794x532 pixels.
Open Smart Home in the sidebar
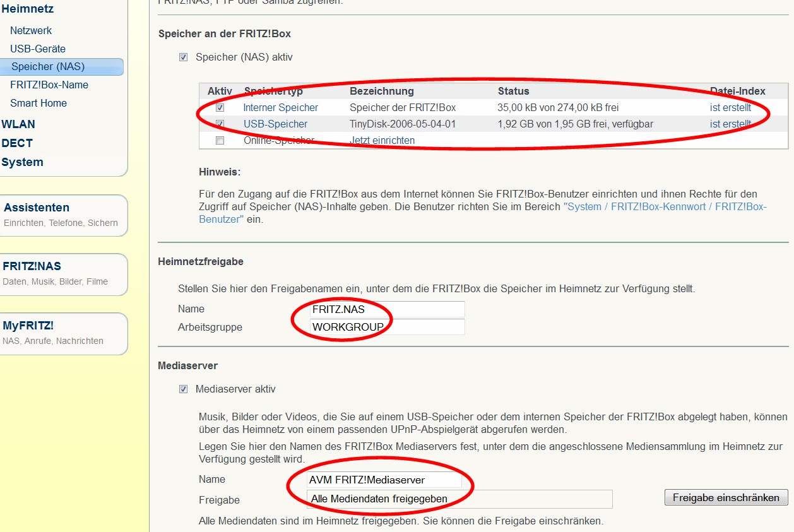click(x=39, y=103)
